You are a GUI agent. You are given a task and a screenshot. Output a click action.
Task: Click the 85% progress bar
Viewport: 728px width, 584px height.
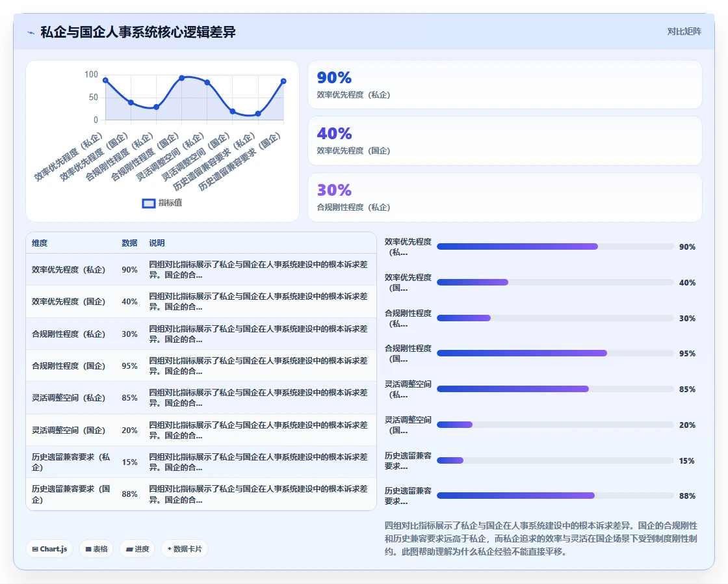(555, 390)
